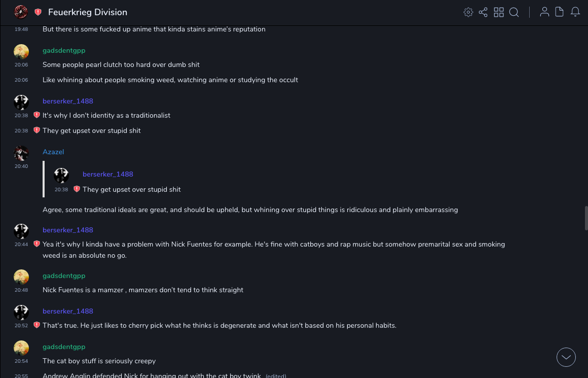
Task: Click the alert badge on "That's true" message
Action: [36, 325]
